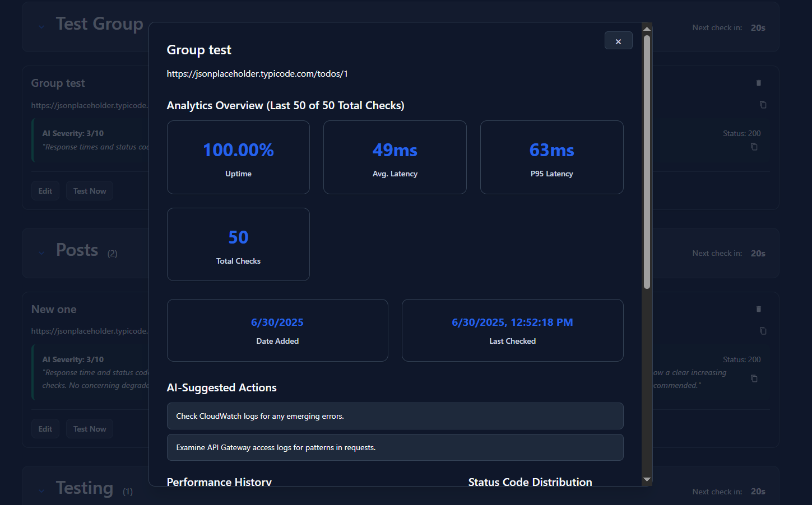Click the 49ms Avg. Latency card
Viewport: 812px width, 505px height.
[x=395, y=157]
